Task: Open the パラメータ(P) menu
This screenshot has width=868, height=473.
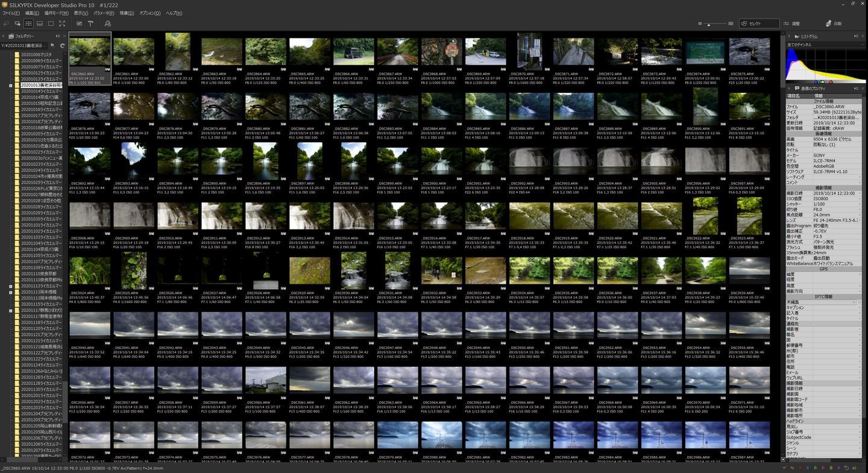Action: [104, 13]
